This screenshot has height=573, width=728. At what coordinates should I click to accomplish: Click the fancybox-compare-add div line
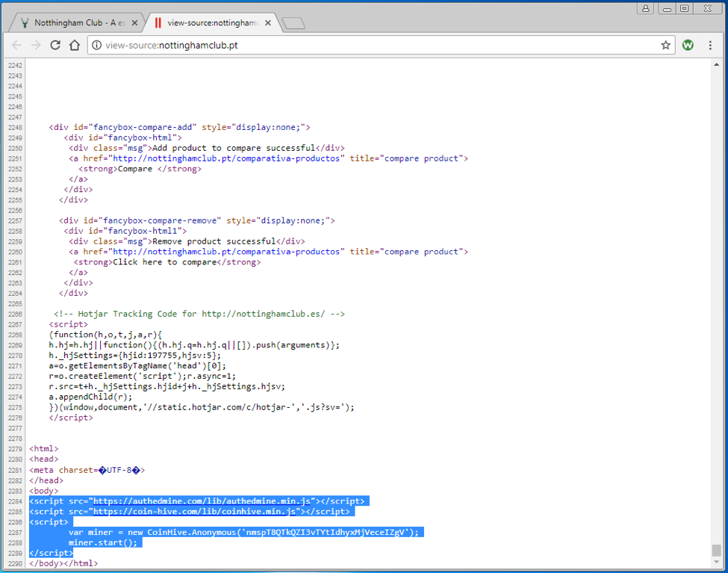(x=179, y=127)
